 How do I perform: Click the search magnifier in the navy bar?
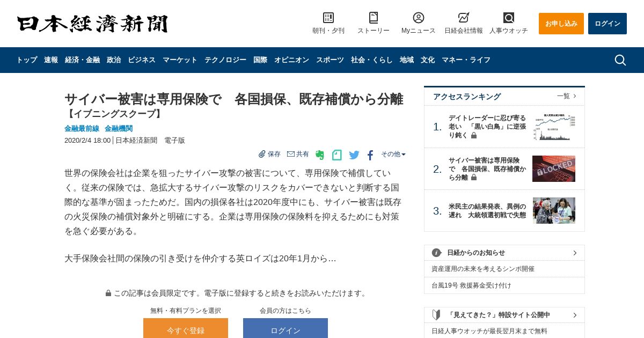[620, 60]
